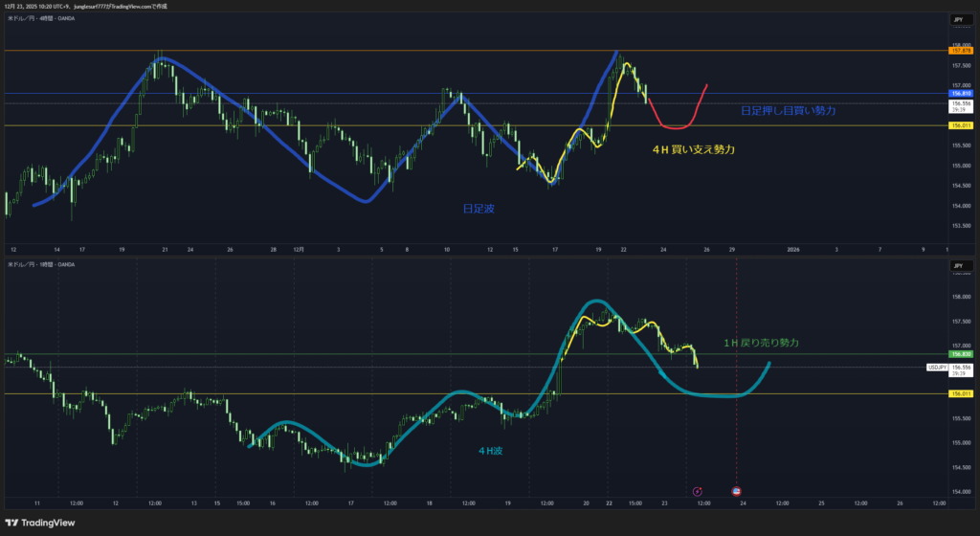Click the 2026 label on upper time axis
Image resolution: width=980 pixels, height=536 pixels.
(x=793, y=249)
